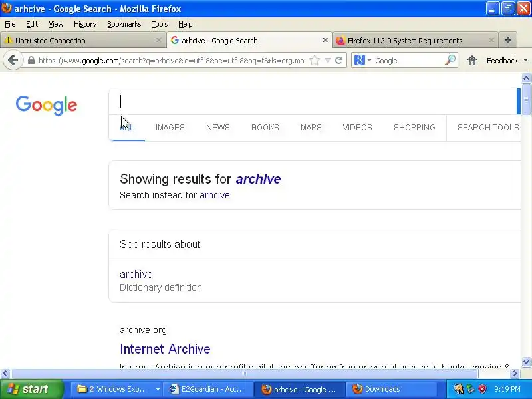Image resolution: width=532 pixels, height=399 pixels.
Task: Close the arhcive Google Search tab
Action: [325, 40]
